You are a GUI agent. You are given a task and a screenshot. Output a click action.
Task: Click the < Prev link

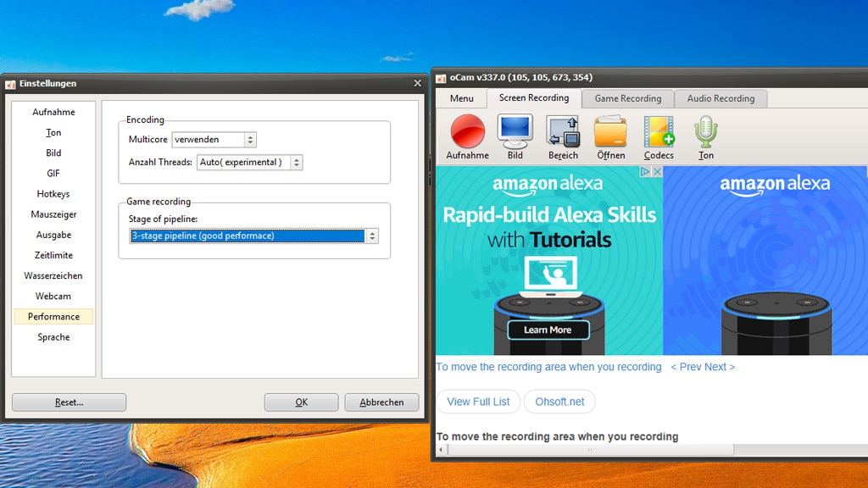(x=686, y=367)
